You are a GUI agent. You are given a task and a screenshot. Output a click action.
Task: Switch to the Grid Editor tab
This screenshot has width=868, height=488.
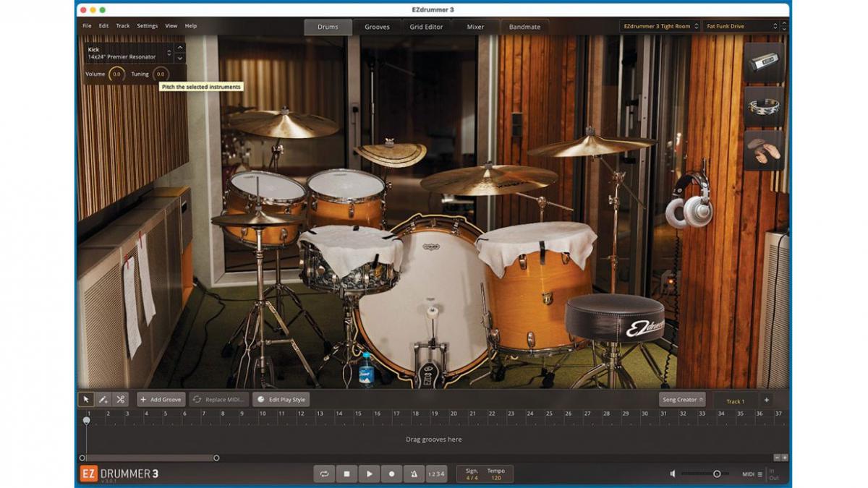[x=426, y=27]
